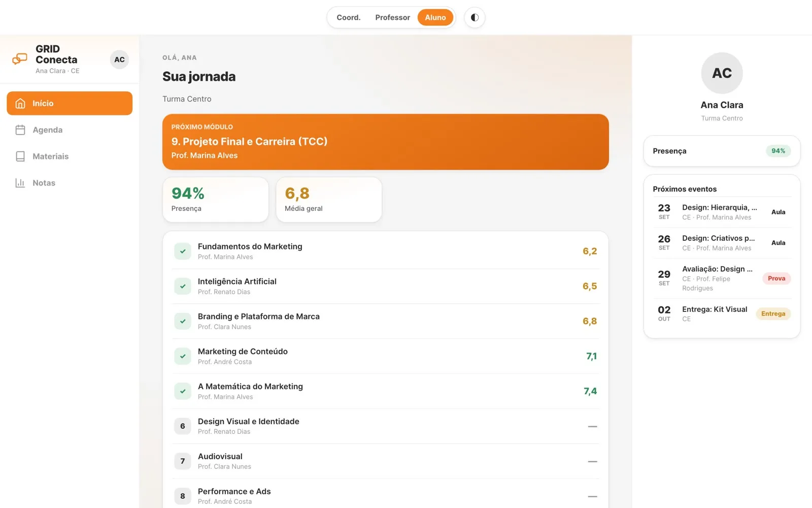The width and height of the screenshot is (812, 508).
Task: Toggle dark mode with the contrast icon
Action: (x=475, y=17)
